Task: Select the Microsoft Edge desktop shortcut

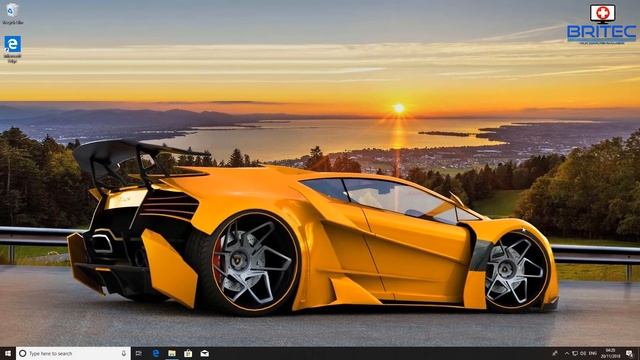Action: (12, 49)
